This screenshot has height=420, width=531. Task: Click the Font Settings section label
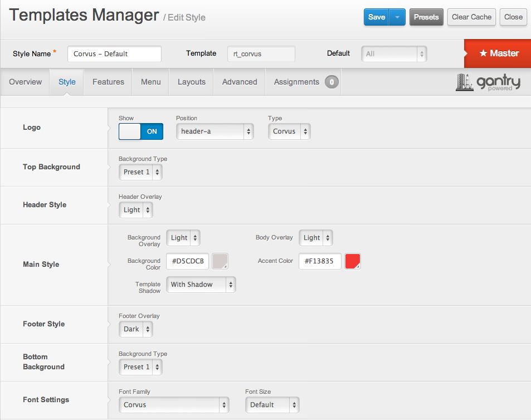[46, 400]
